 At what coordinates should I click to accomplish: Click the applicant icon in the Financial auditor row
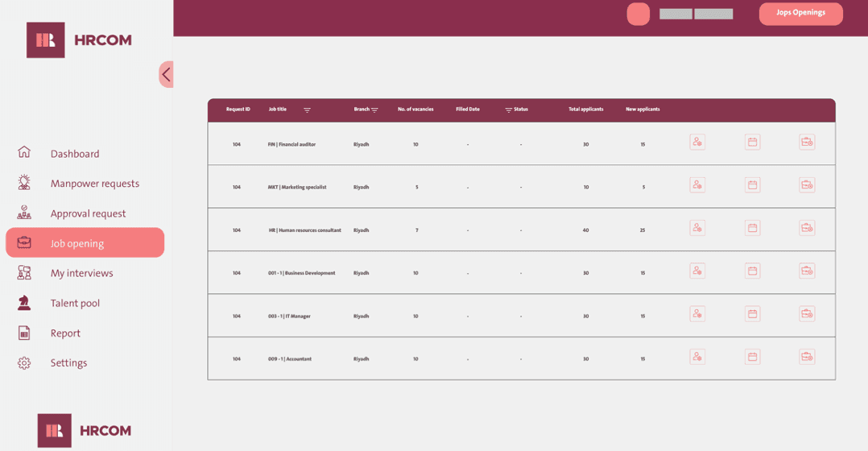[x=697, y=143]
